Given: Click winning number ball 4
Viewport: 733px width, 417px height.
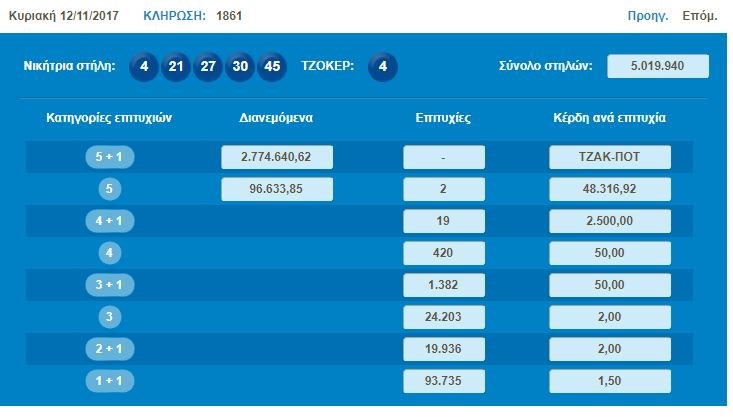Looking at the screenshot, I should pos(145,67).
